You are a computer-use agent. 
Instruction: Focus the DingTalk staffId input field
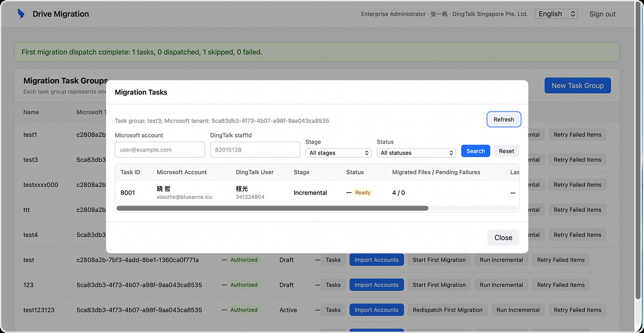[255, 150]
